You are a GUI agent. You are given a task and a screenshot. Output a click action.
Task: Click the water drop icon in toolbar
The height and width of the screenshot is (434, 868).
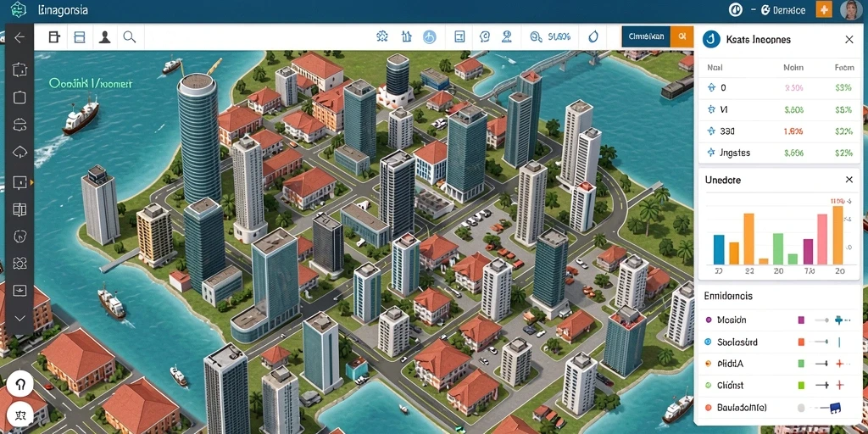point(593,37)
